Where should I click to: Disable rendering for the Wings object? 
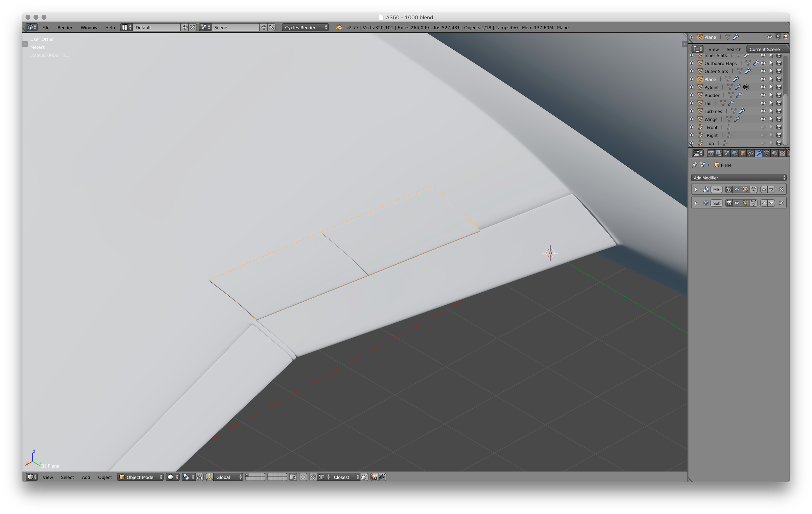(779, 119)
